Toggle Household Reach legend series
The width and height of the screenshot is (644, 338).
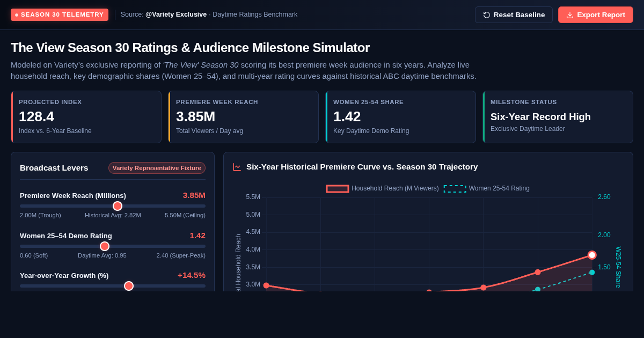[383, 188]
